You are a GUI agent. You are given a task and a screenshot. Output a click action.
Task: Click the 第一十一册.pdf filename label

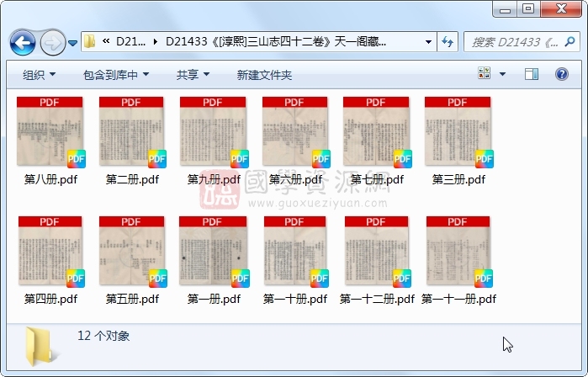click(x=458, y=299)
